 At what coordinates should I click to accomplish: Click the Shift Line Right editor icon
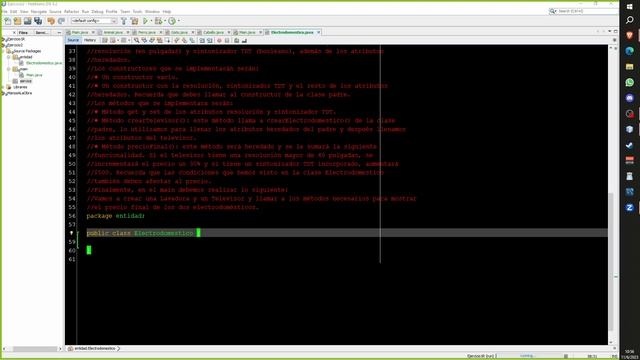209,40
